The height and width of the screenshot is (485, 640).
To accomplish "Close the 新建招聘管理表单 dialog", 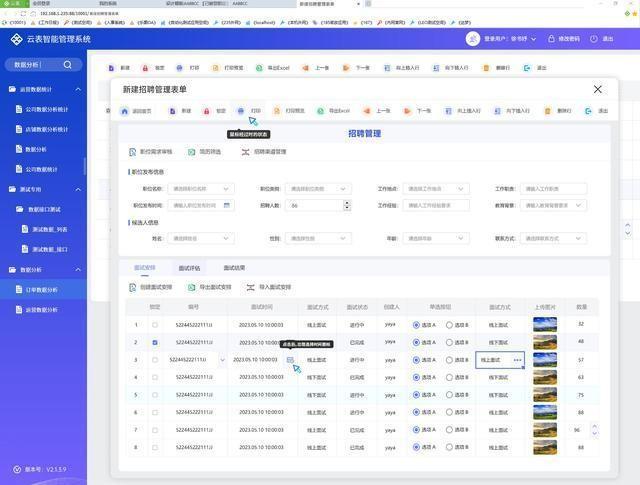I will coord(598,89).
